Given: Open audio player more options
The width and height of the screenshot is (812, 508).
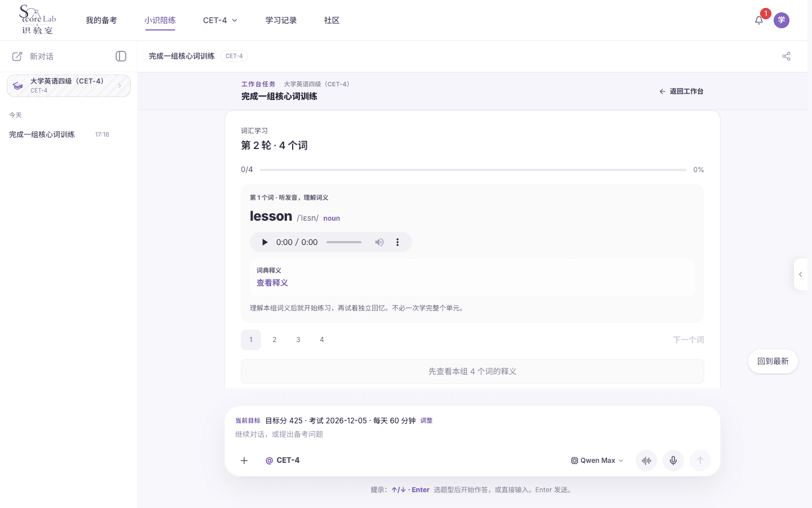Looking at the screenshot, I should click(x=398, y=242).
